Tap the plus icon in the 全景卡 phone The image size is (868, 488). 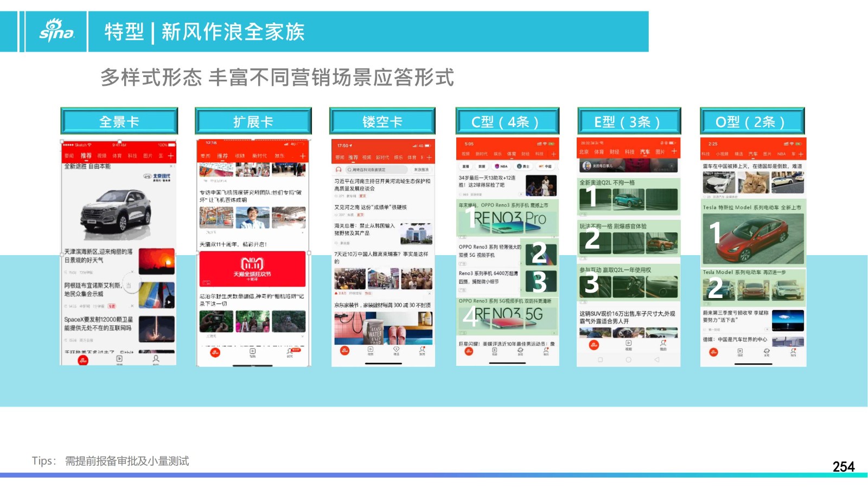170,156
